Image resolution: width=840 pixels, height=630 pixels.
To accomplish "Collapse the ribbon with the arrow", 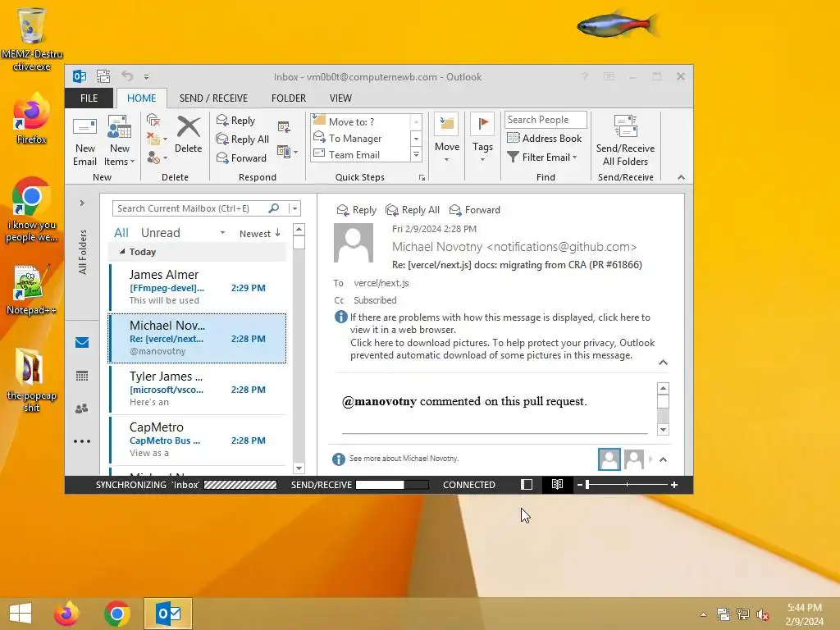I will pyautogui.click(x=681, y=177).
